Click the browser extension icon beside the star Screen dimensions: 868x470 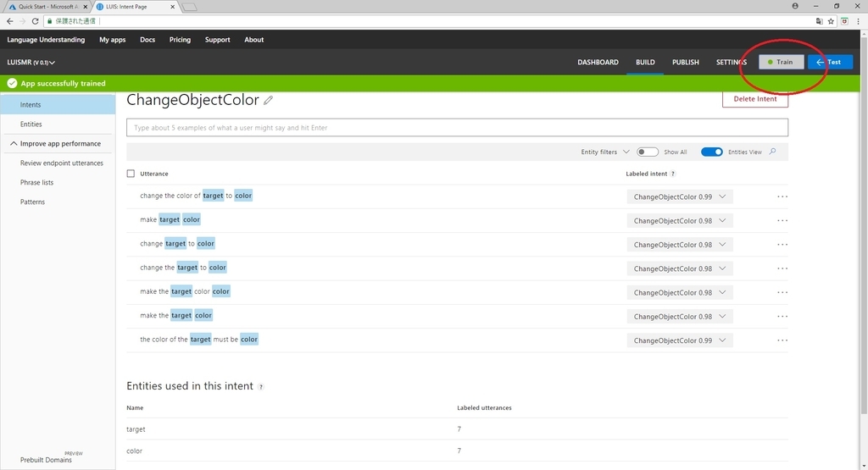coord(844,21)
